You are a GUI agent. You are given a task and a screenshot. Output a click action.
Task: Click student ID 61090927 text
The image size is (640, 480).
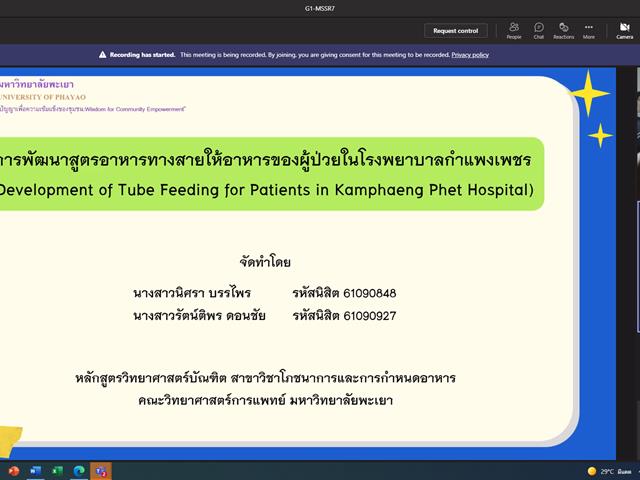369,316
